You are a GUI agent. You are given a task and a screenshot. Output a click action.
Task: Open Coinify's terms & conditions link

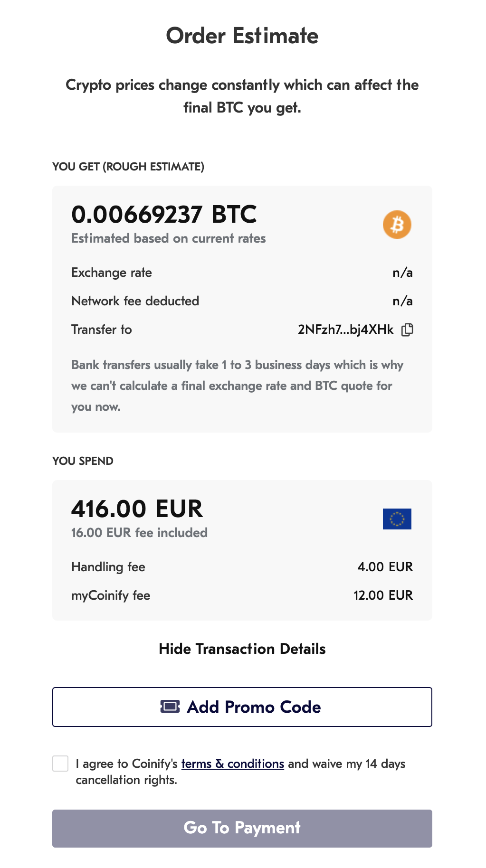tap(233, 764)
